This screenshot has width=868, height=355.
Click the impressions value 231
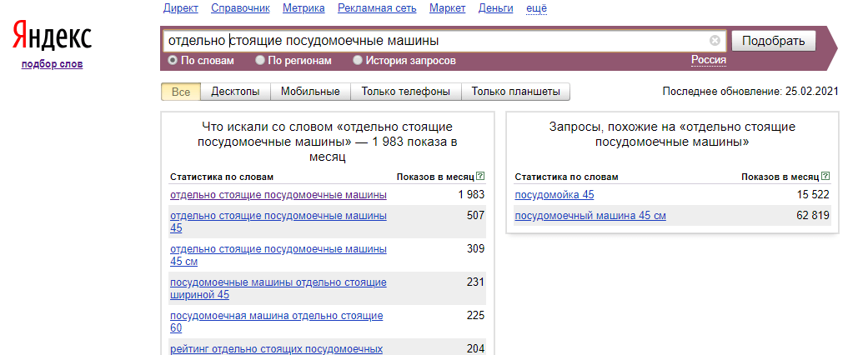[475, 282]
